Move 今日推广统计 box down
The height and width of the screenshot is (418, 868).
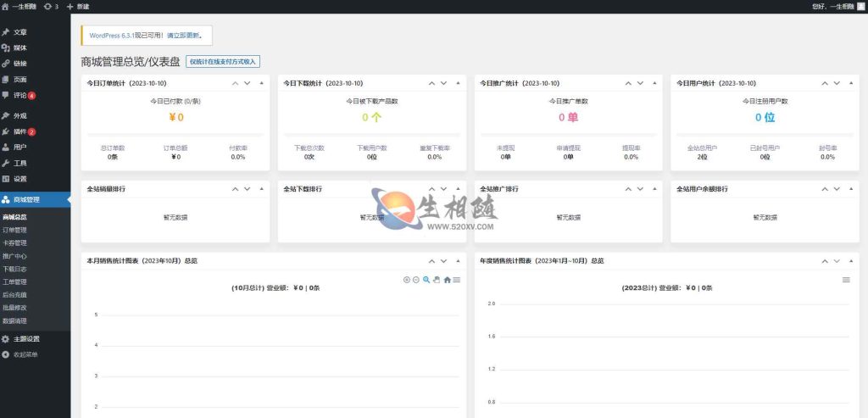pyautogui.click(x=640, y=83)
